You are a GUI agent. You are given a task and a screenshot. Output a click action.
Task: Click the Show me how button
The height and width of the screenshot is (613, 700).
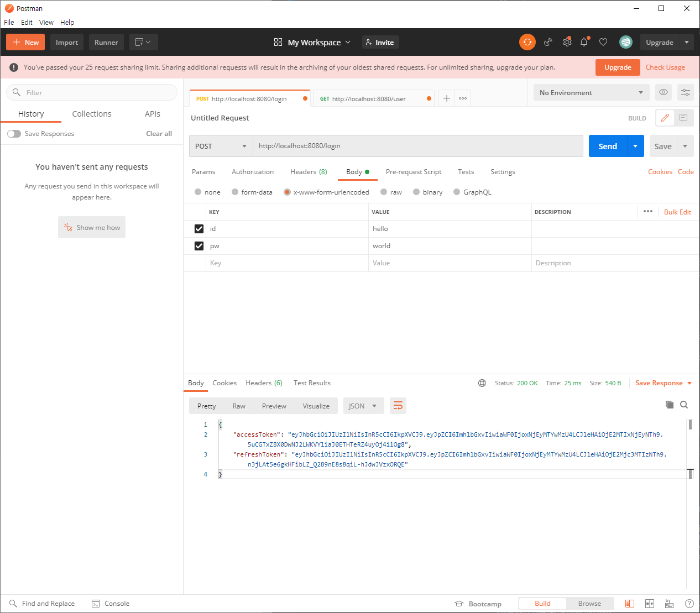92,227
